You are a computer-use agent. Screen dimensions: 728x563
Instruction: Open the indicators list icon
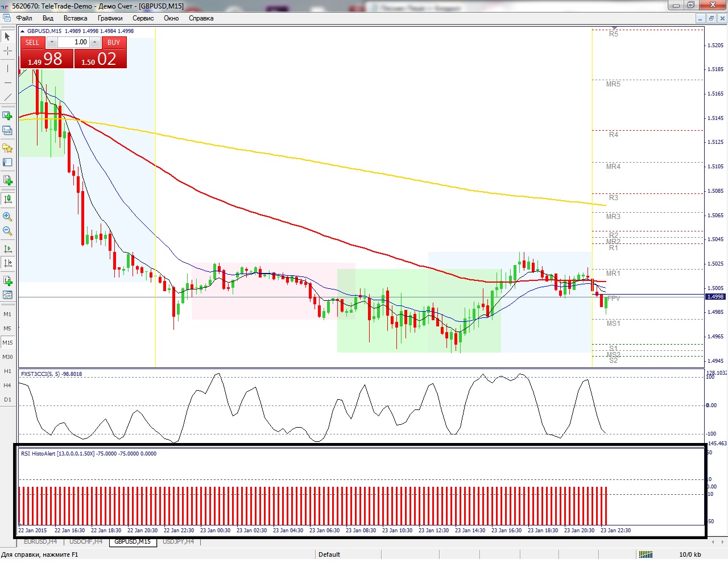7,281
